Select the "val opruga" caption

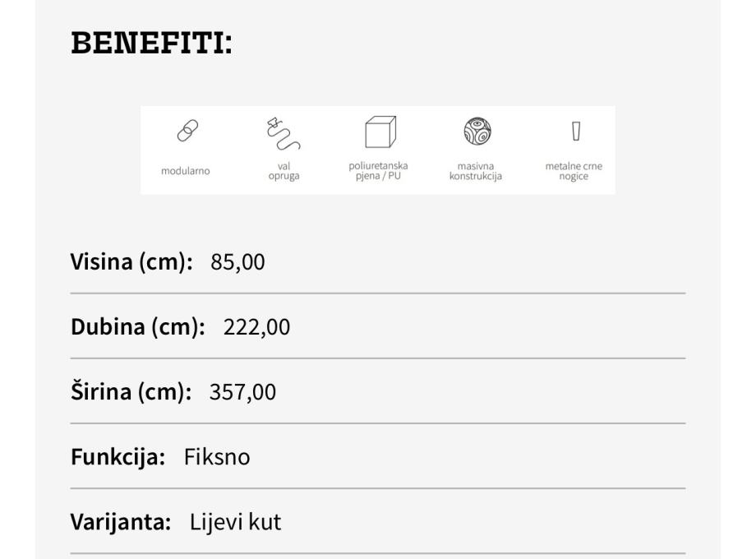tap(283, 171)
